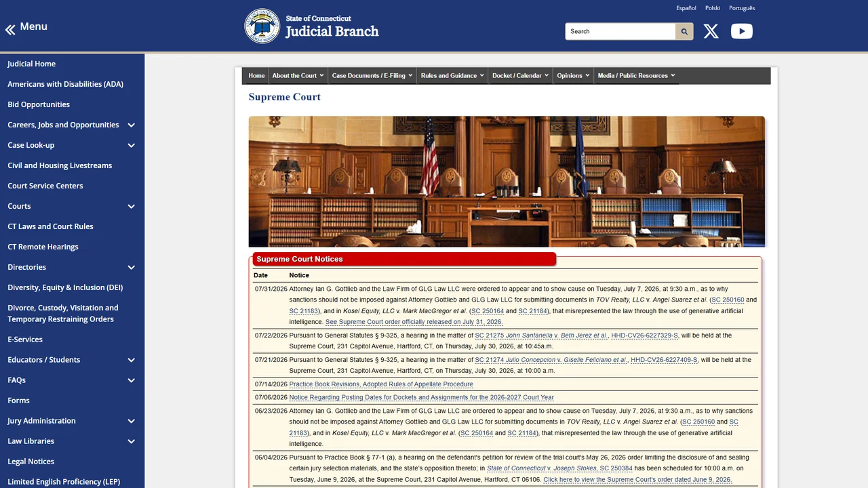Expand the Educators / Students submenu

132,360
